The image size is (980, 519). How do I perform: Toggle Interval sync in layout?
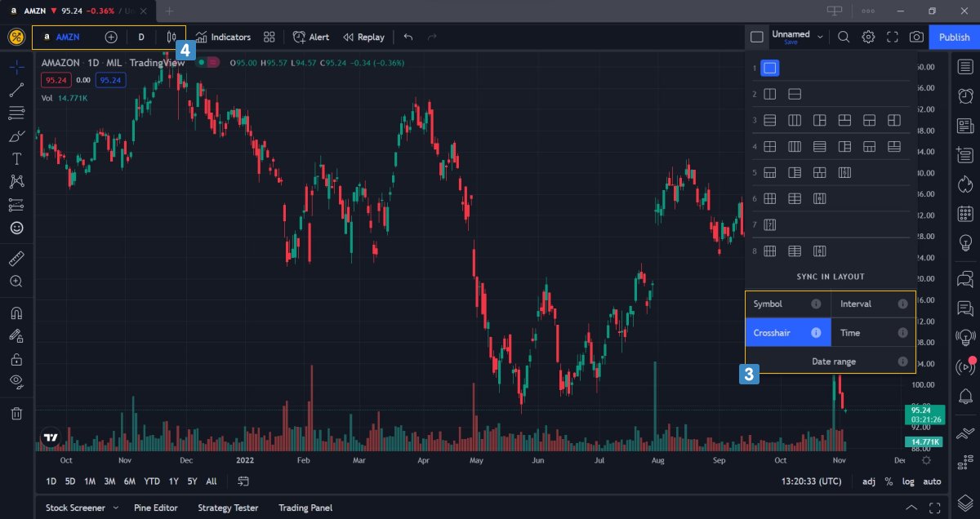(x=873, y=304)
